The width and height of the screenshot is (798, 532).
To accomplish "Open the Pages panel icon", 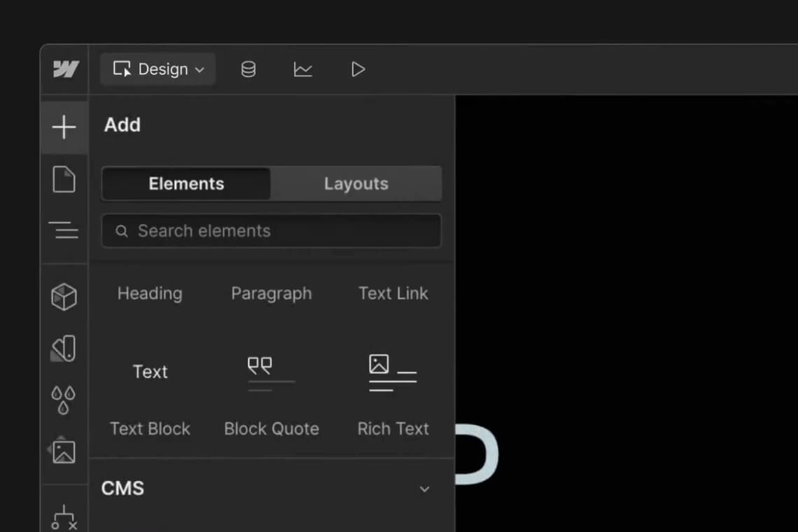I will click(x=64, y=179).
